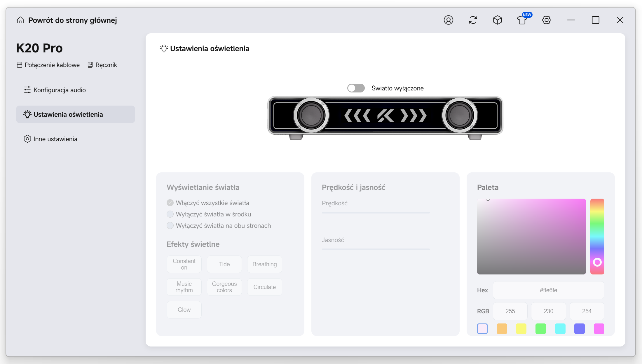Click the home icon beside Powrót
642x364 pixels.
20,20
